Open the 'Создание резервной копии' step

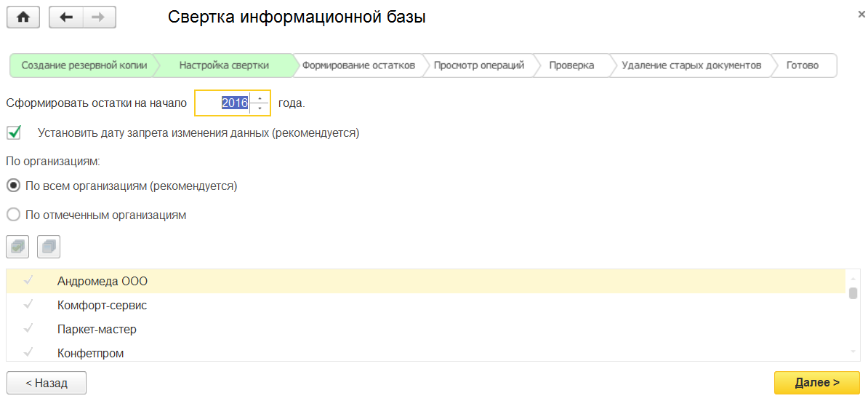click(84, 65)
